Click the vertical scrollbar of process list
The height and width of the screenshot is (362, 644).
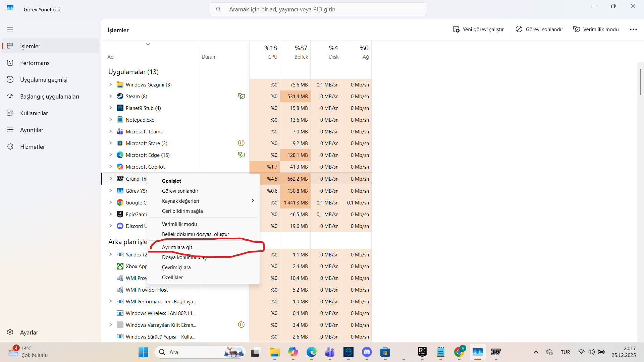pos(640,82)
